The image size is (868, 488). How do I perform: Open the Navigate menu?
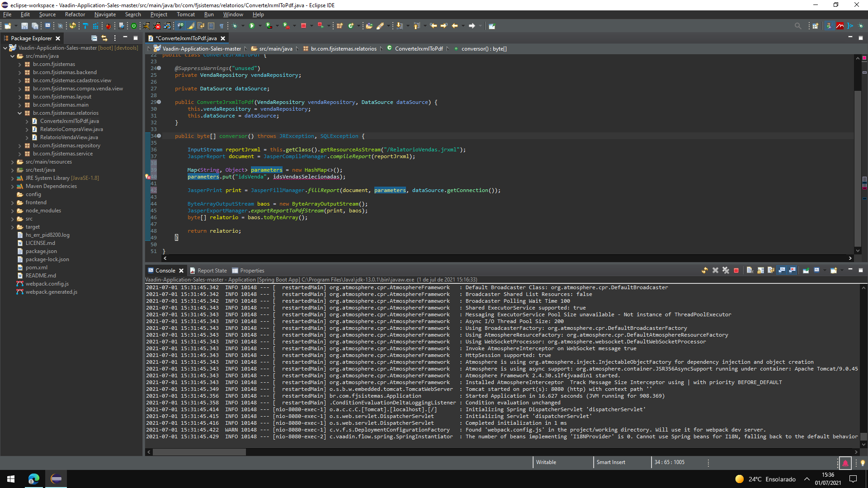[105, 14]
